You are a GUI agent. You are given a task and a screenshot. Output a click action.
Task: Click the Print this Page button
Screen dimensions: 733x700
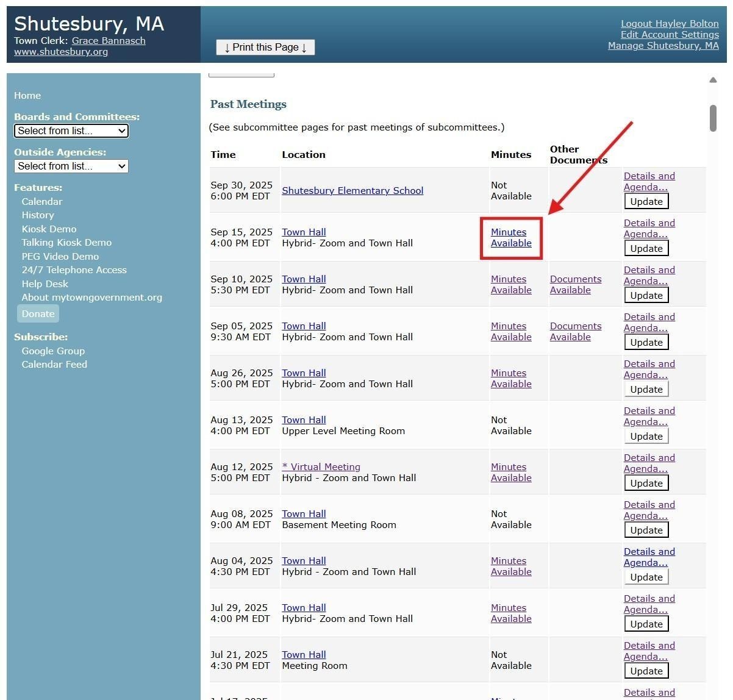click(x=265, y=48)
